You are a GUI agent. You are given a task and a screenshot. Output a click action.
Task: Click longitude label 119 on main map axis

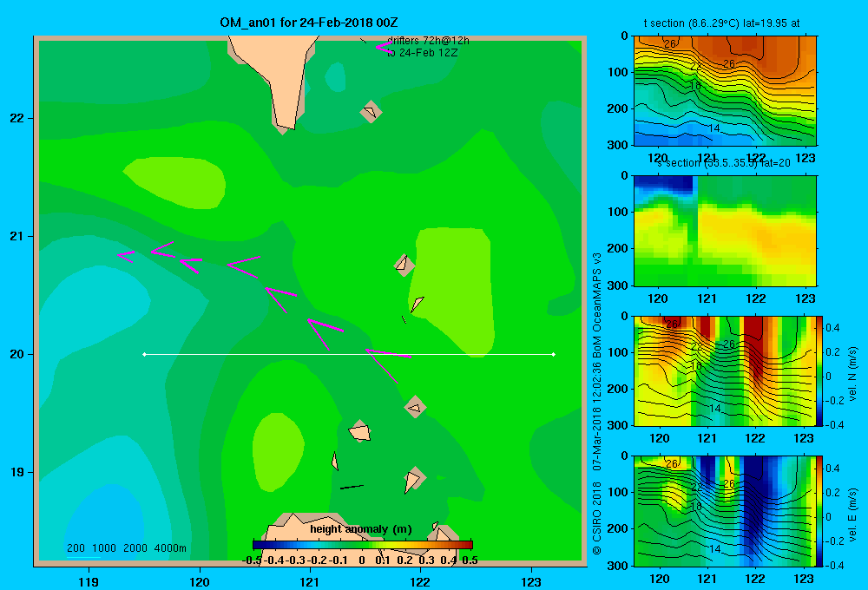click(x=89, y=581)
